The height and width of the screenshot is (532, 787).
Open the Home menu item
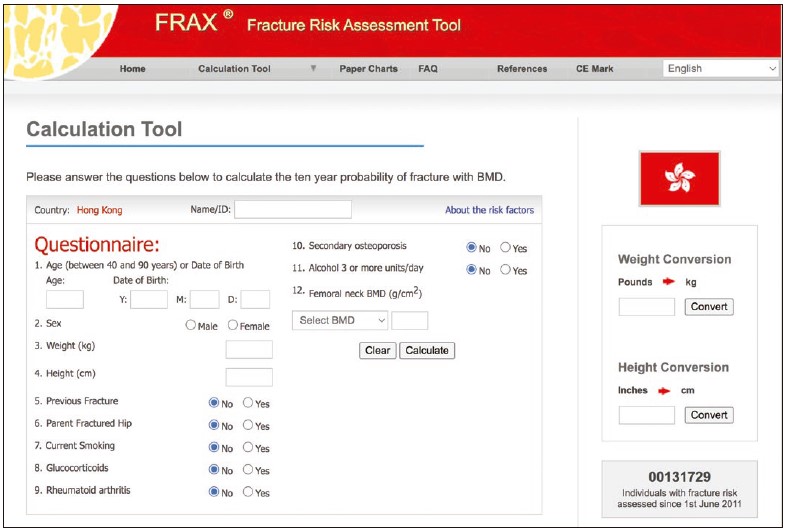133,69
